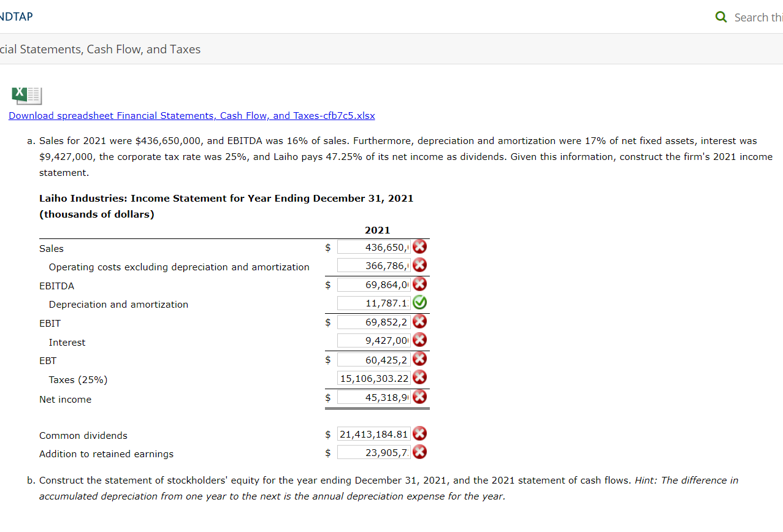
Task: Click the red X beside EBITDA value
Action: pos(419,284)
